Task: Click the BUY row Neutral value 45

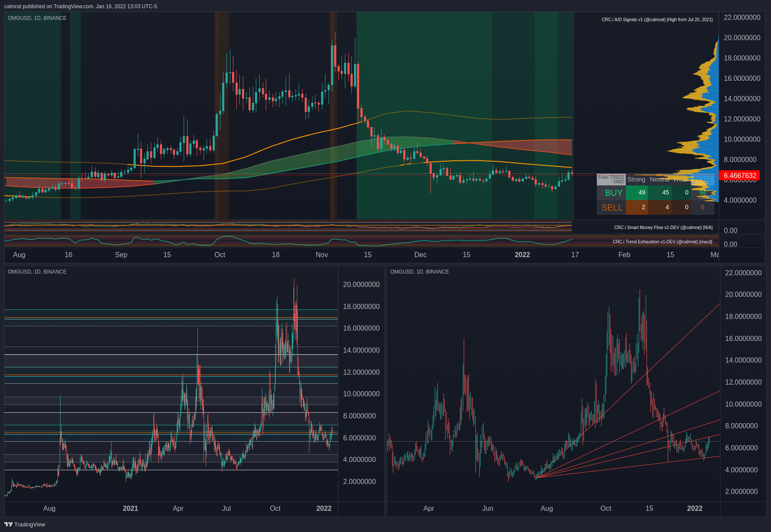Action: click(666, 193)
